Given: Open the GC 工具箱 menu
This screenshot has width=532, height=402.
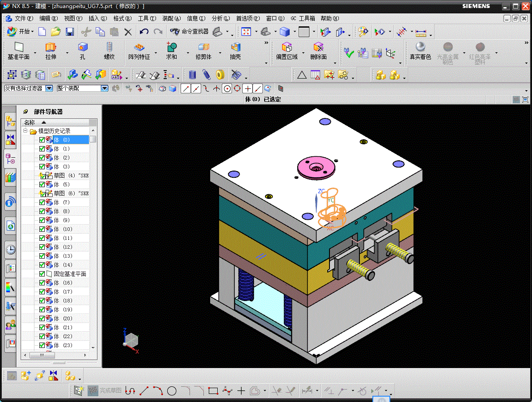Looking at the screenshot, I should point(303,18).
